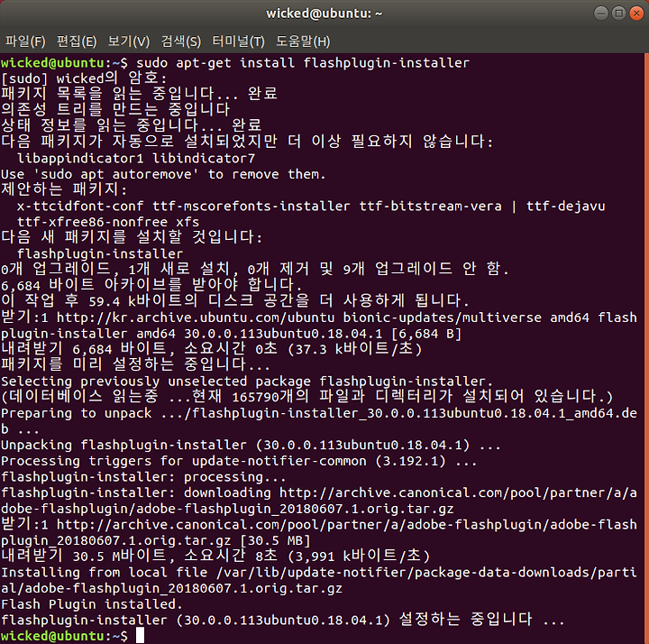The width and height of the screenshot is (649, 644).
Task: Click the window title wicked@ubuntu: ~
Action: coord(324,14)
